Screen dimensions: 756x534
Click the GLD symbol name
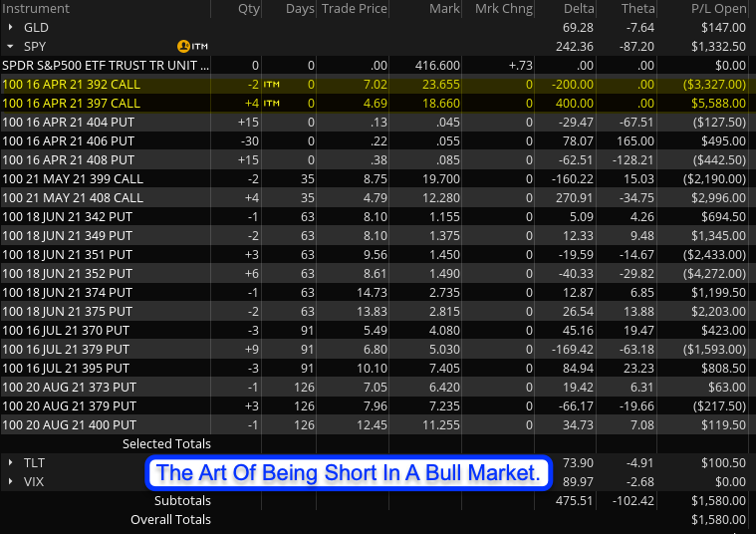(x=36, y=28)
